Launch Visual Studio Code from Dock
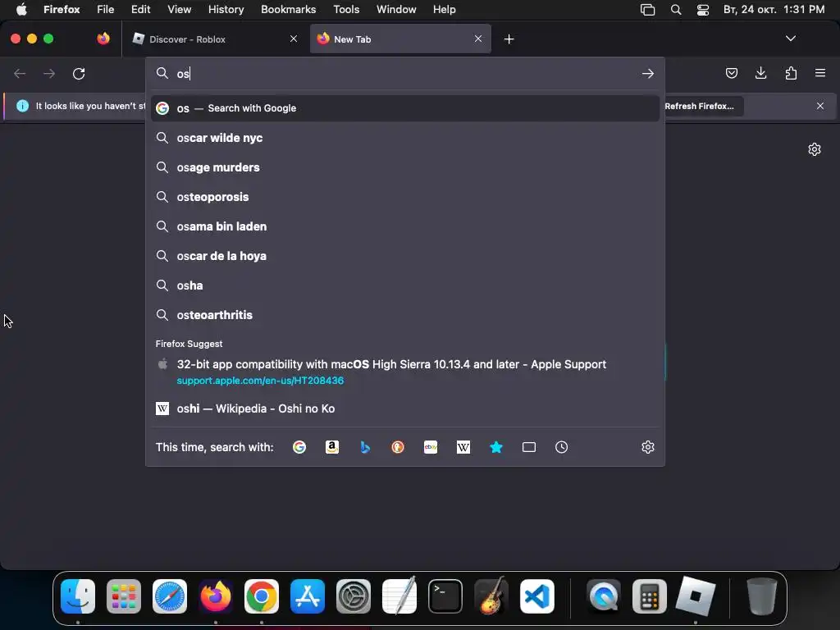This screenshot has height=630, width=840. click(x=536, y=596)
